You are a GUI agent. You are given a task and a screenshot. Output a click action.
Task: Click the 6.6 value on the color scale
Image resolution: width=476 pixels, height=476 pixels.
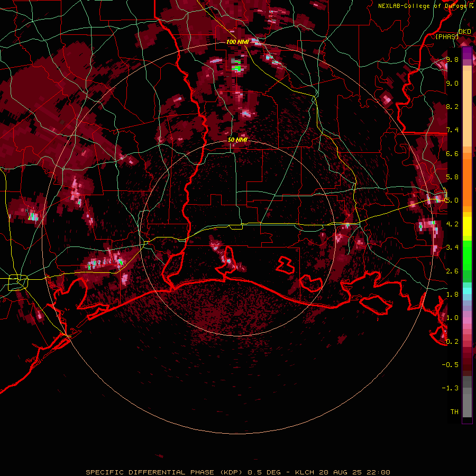tap(452, 153)
